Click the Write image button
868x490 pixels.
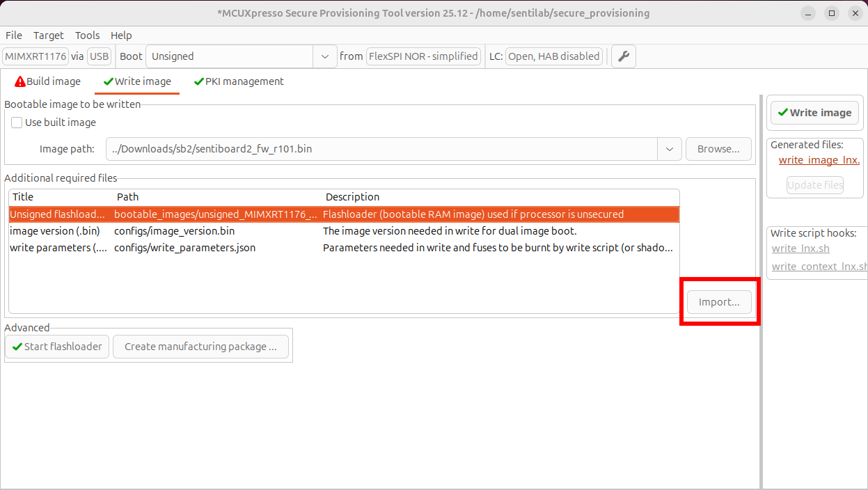(x=814, y=113)
